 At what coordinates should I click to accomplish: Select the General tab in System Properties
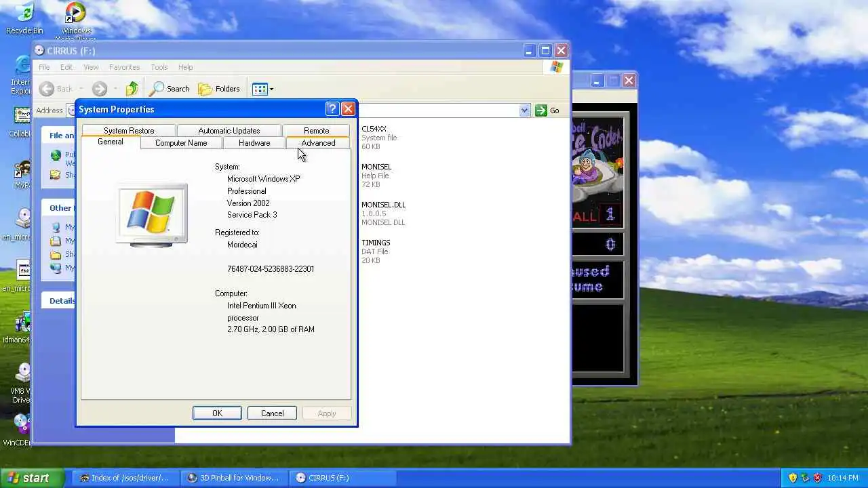[x=111, y=142]
